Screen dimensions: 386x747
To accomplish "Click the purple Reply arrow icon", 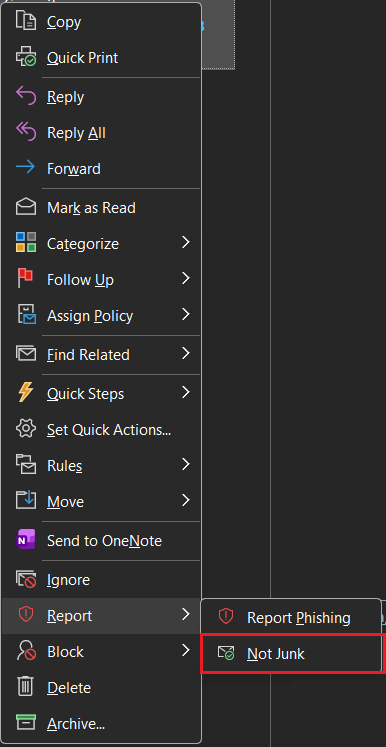I will (26, 97).
